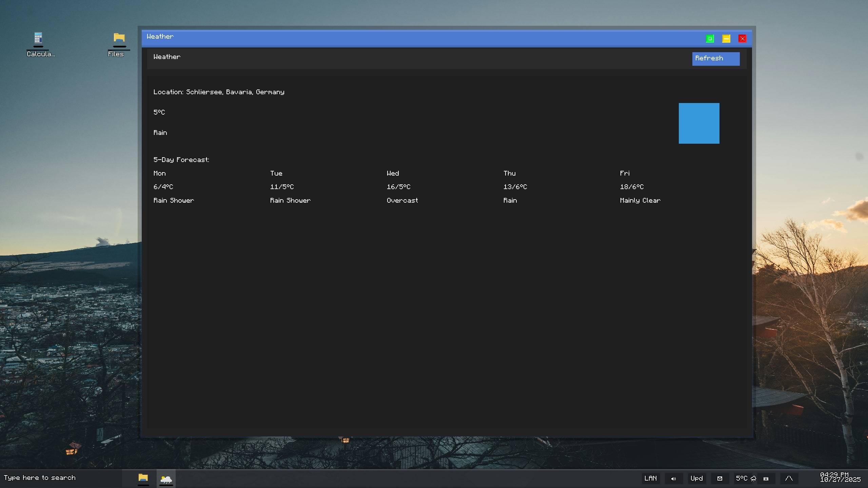Click the camera screenshot tray icon
The width and height of the screenshot is (868, 488).
[x=766, y=479]
